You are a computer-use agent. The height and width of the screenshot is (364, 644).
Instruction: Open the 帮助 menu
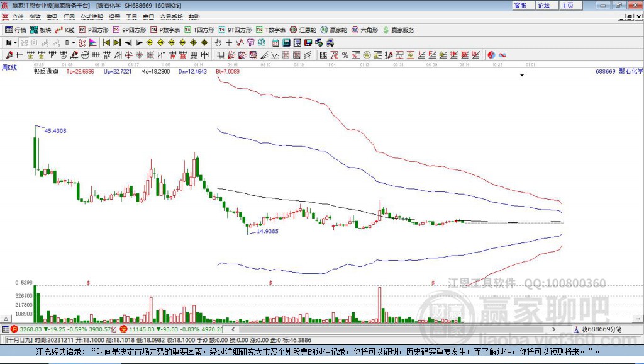(194, 17)
